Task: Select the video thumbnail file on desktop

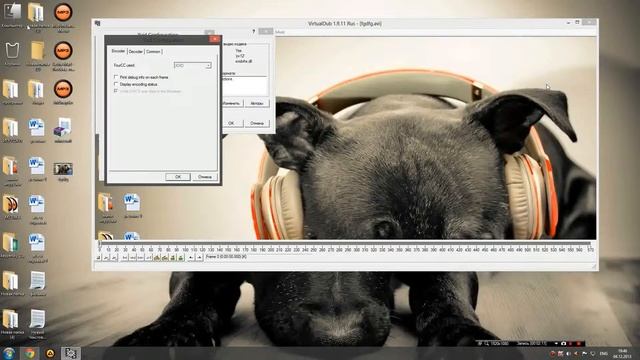Action: (63, 171)
